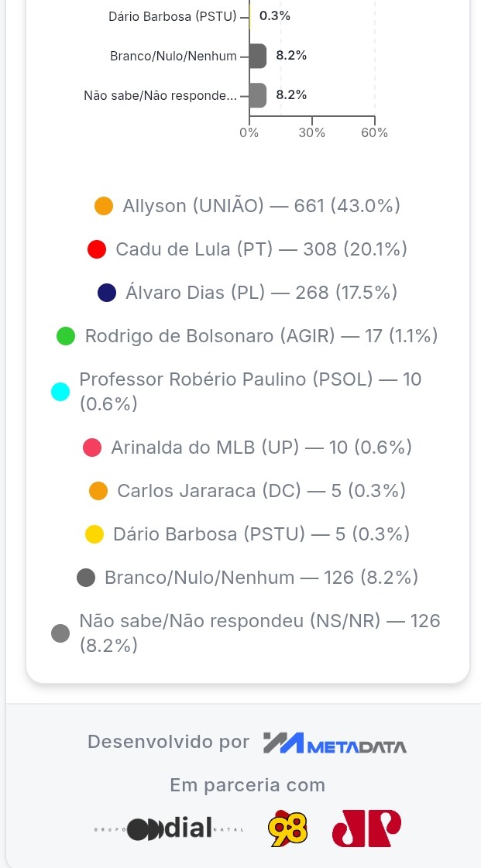The width and height of the screenshot is (481, 868).
Task: Click the Não sabe/Não responde chart bar
Action: pos(258,95)
